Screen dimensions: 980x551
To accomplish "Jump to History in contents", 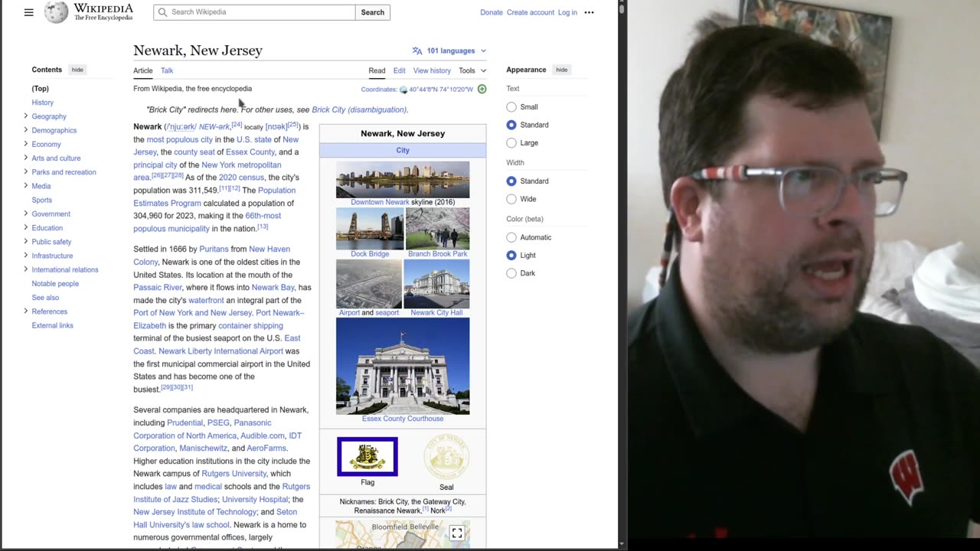I will point(43,103).
